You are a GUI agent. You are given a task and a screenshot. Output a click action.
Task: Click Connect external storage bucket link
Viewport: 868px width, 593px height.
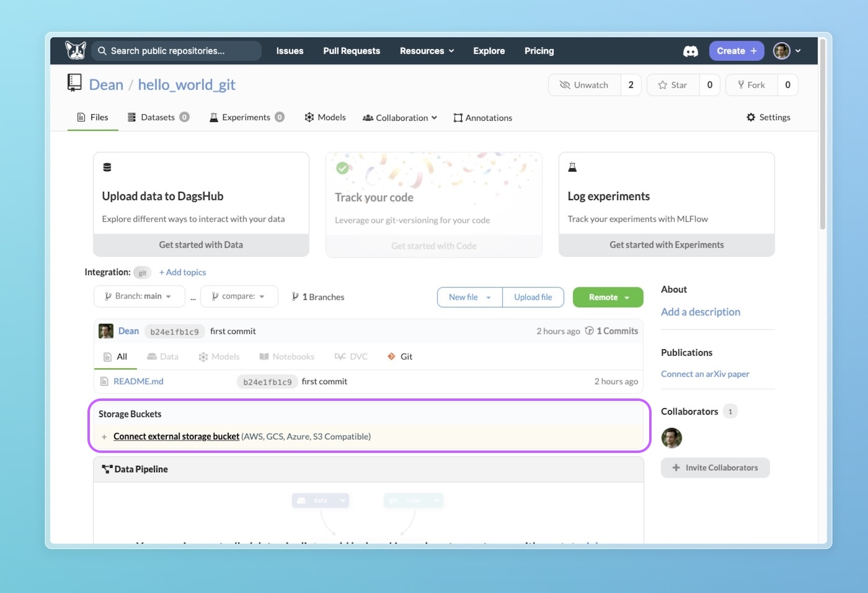click(176, 437)
